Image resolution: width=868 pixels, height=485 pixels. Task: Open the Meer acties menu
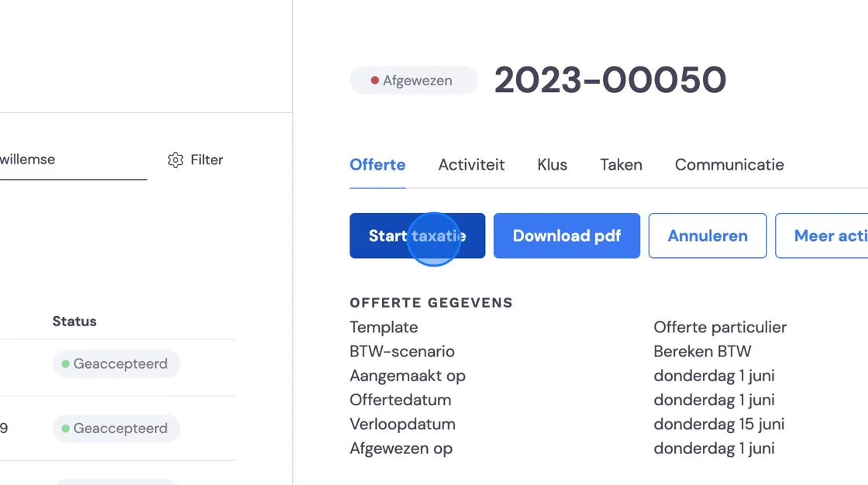pyautogui.click(x=822, y=236)
